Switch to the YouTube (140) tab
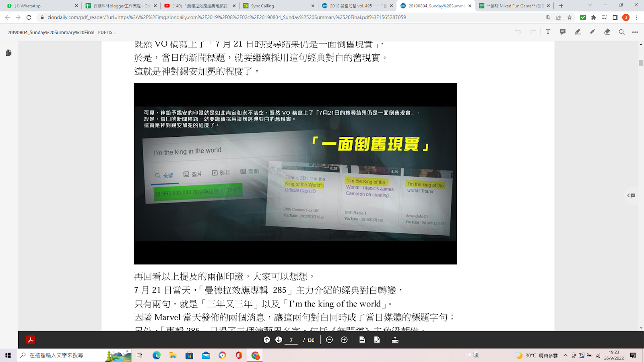 click(199, 6)
